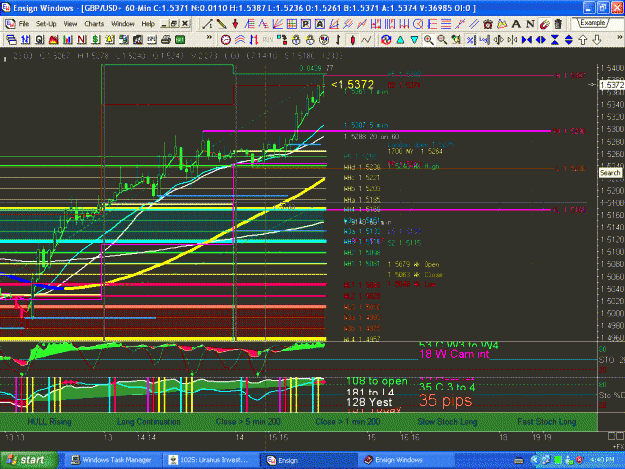Open the alert bell icon
Screen dimensions: 625x469
(110, 40)
